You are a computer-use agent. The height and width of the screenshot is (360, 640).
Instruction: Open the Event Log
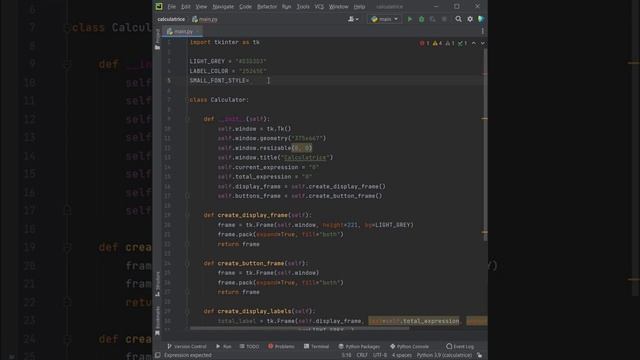(460, 347)
